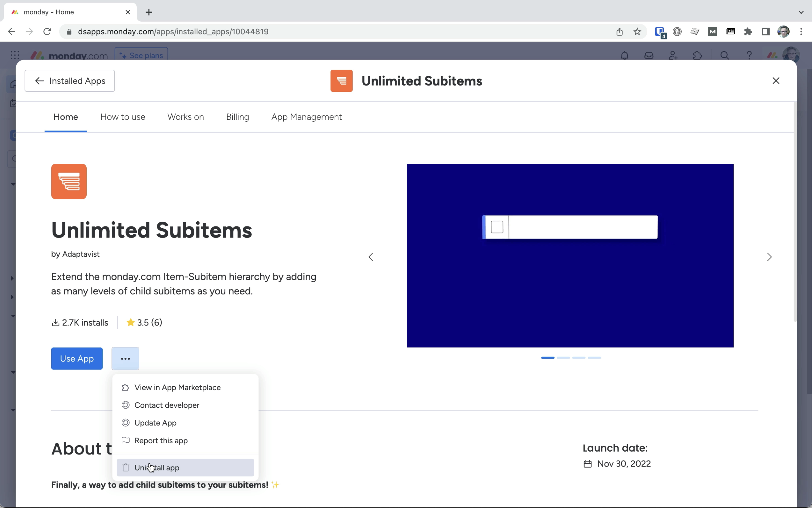This screenshot has height=508, width=812.
Task: Click the Use App button
Action: pos(77,358)
